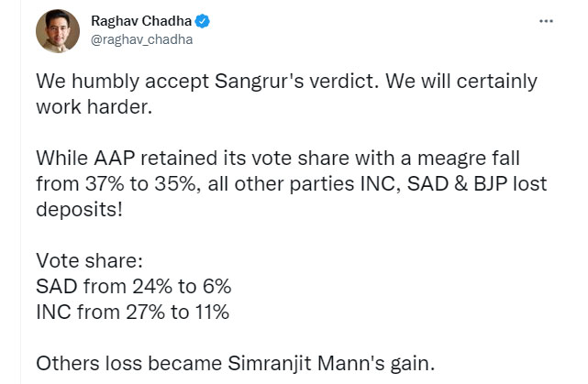Screen dimensions: 588x384
Task: Click the name "Simranjit Mann's" in the tweet
Action: point(306,363)
